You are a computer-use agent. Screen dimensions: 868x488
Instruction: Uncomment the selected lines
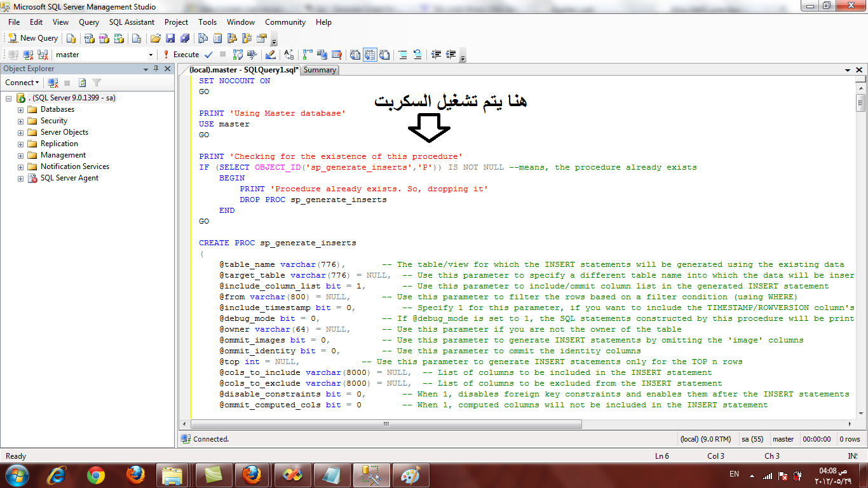click(x=417, y=55)
